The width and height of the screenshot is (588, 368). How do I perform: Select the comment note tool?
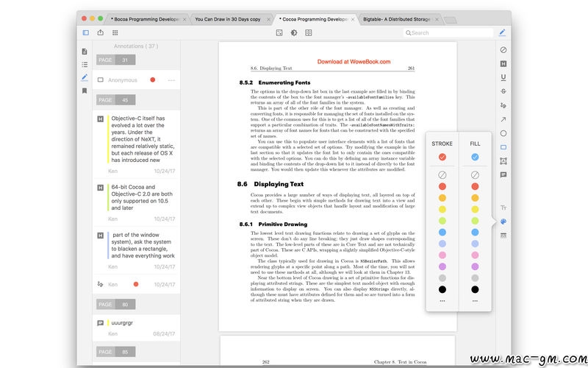(503, 175)
